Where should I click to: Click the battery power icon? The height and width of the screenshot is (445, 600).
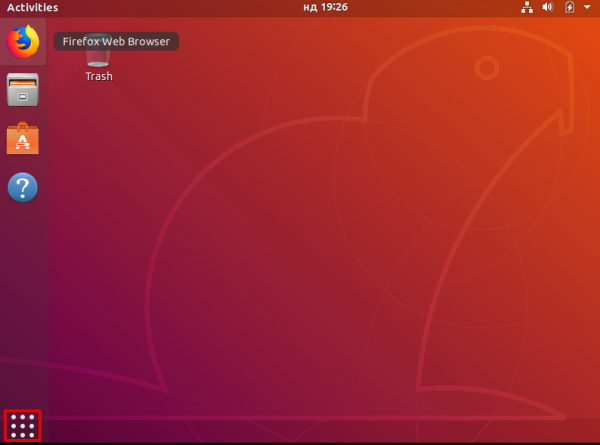pos(569,7)
